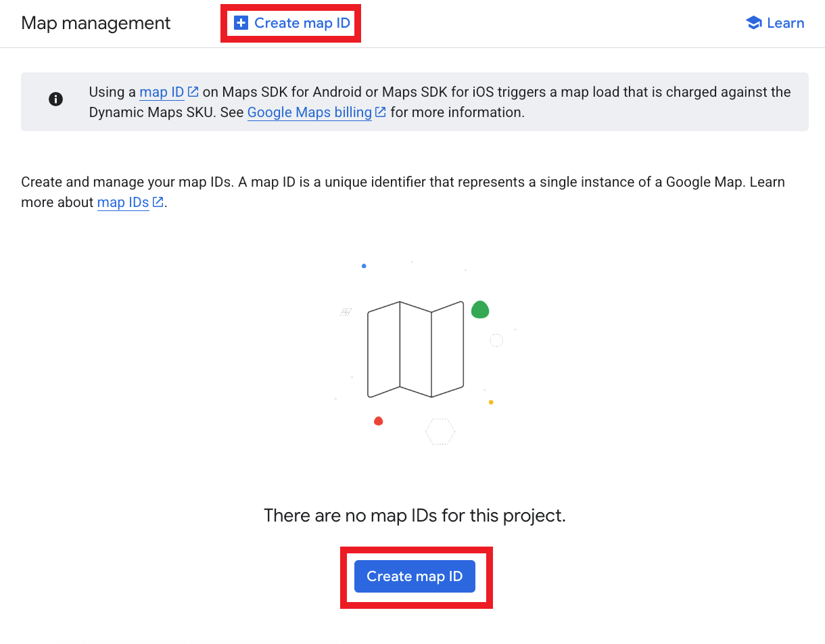The height and width of the screenshot is (644, 825).
Task: Click the red marker shape in the illustration
Action: 379,421
